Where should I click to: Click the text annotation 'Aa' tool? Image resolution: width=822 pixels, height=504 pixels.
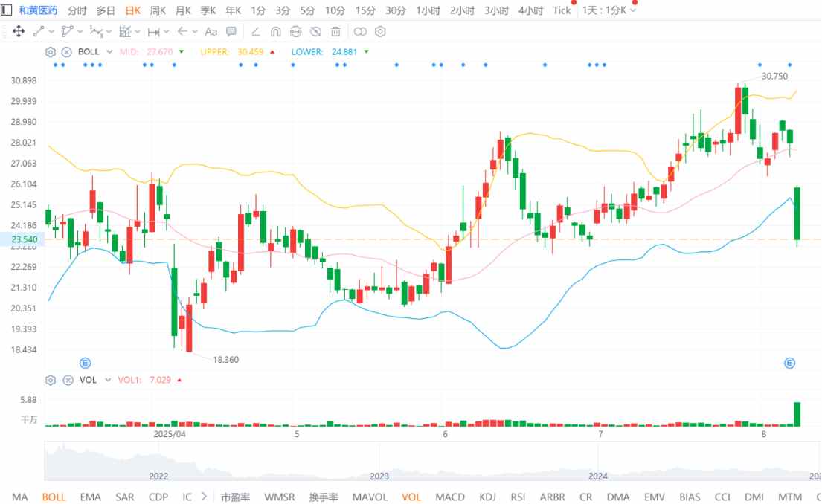click(211, 31)
